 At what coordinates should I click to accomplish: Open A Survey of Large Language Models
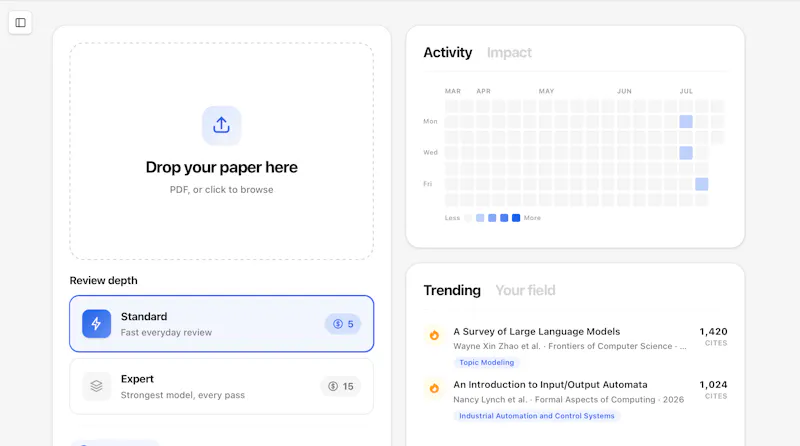coord(537,332)
